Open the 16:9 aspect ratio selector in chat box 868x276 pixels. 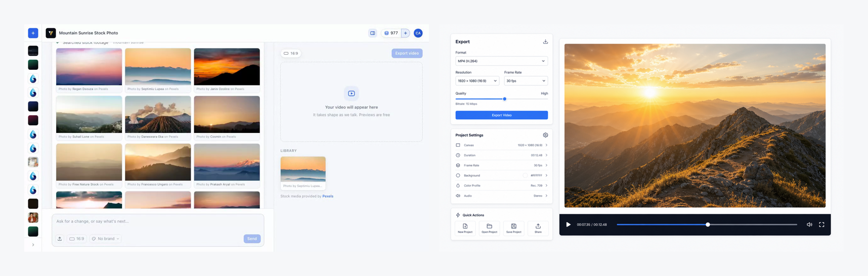pyautogui.click(x=77, y=239)
